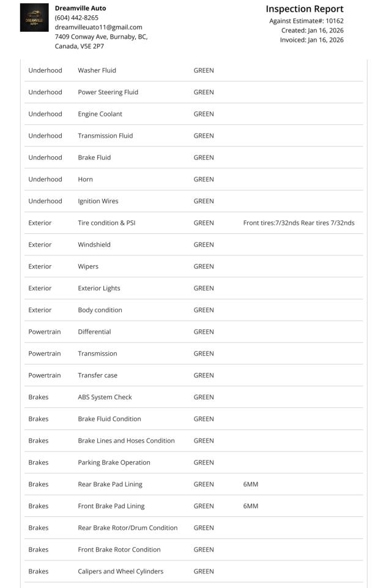The image size is (375, 588).
Task: Select the Brake Lines and Hoses Condition item
Action: pos(126,441)
